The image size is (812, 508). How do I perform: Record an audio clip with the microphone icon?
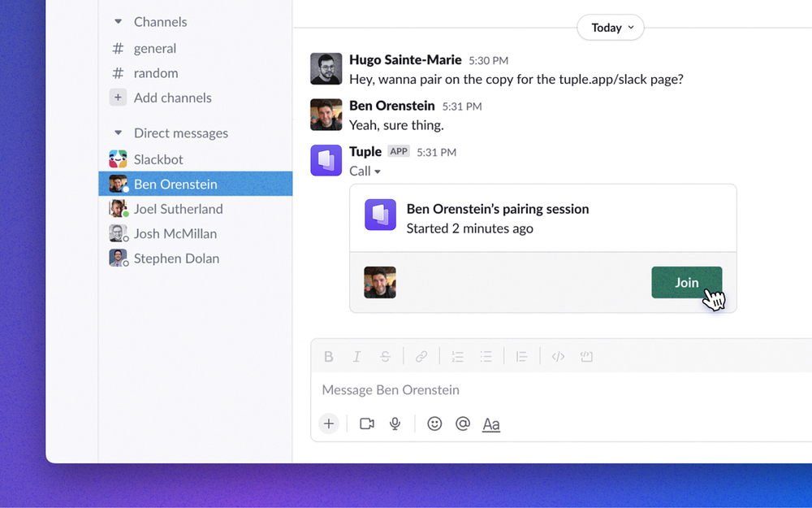[x=395, y=423]
